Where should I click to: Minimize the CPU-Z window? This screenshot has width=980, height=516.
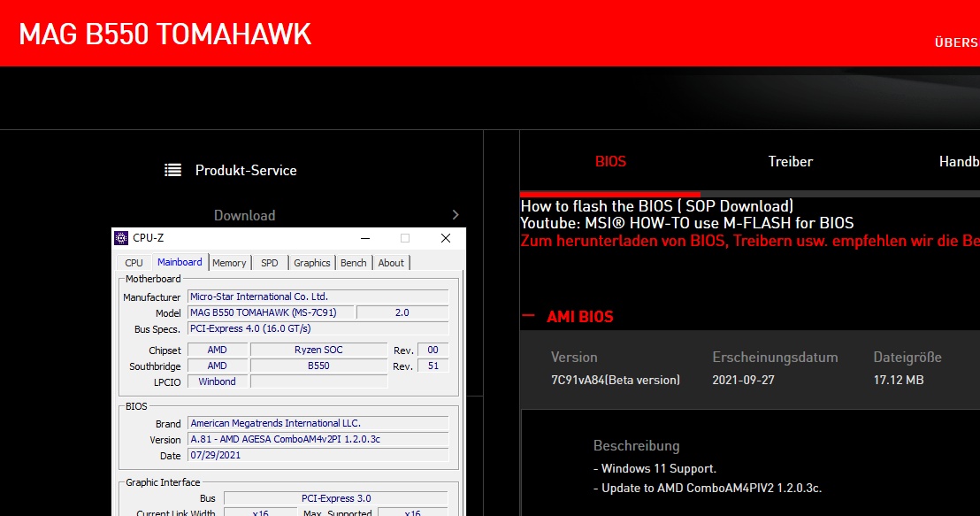tap(365, 238)
